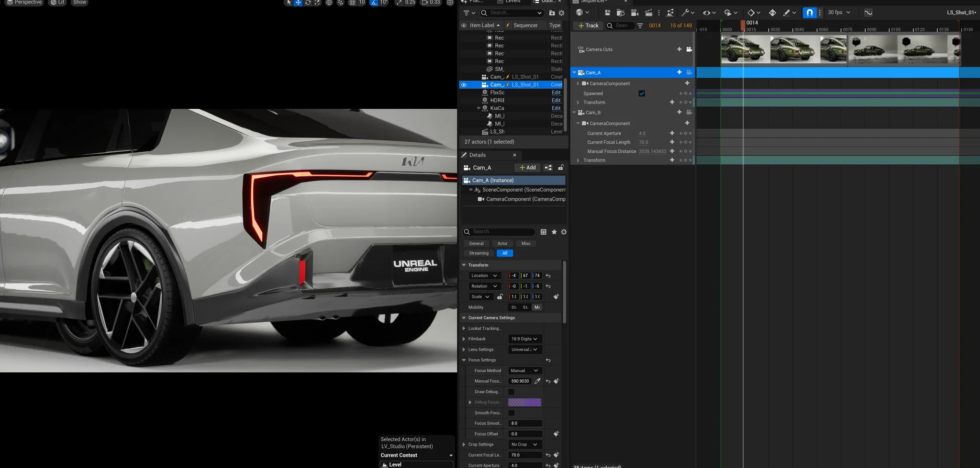Collapse the Cam_B track
980x468 pixels.
tap(574, 113)
